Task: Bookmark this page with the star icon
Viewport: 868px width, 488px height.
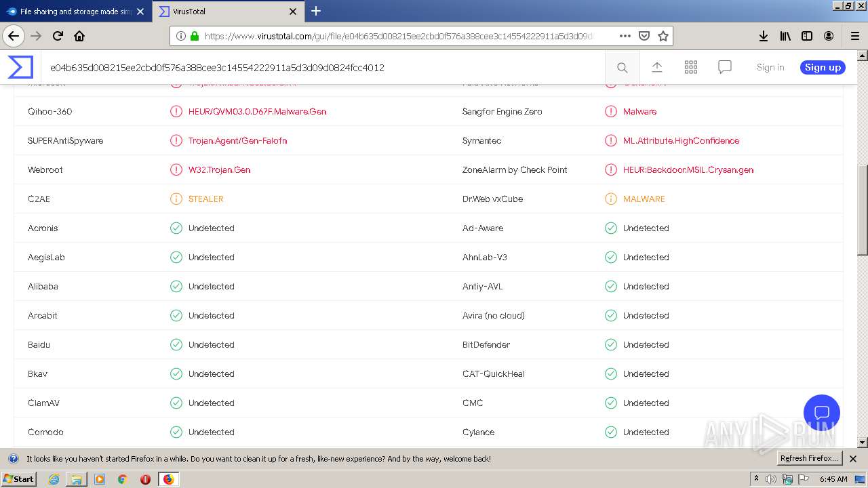Action: pos(663,36)
